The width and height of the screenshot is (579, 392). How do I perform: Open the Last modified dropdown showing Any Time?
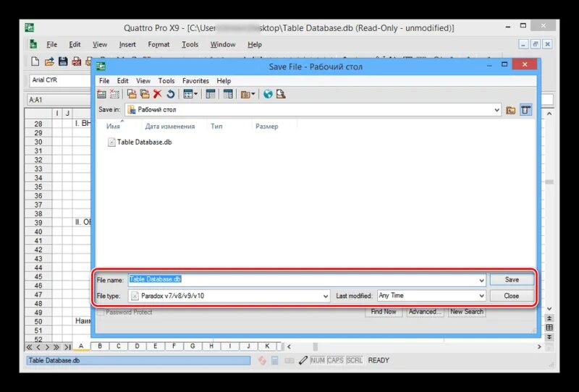[431, 296]
